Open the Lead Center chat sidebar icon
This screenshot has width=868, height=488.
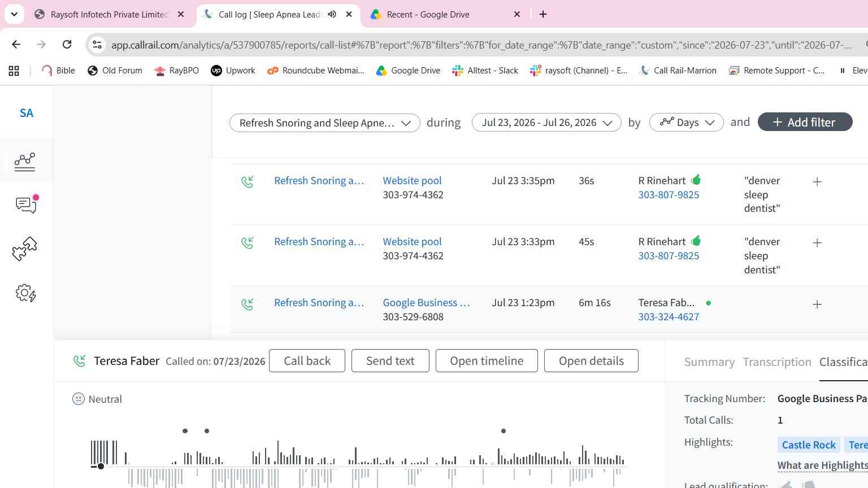click(27, 204)
